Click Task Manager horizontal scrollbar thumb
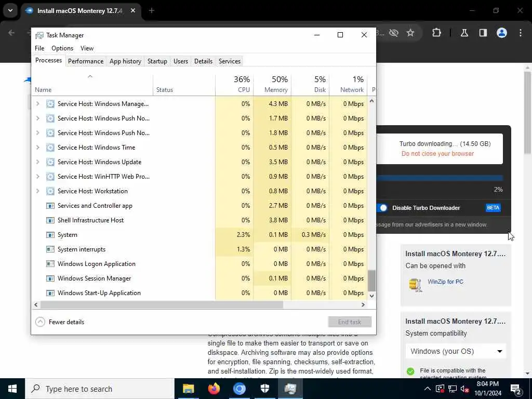The image size is (532, 399). 162,304
